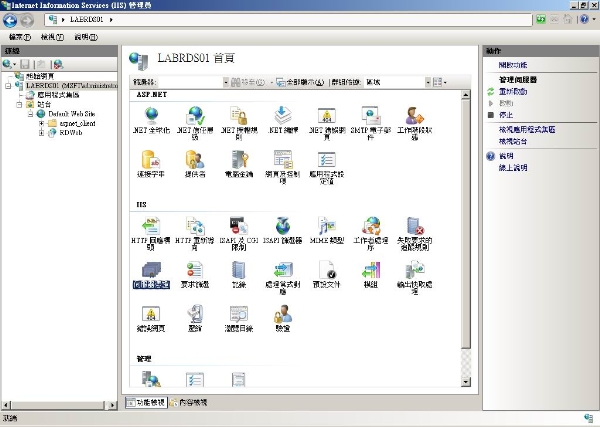Click the Help icon in address bar
This screenshot has height=427, width=600.
coord(584,19)
